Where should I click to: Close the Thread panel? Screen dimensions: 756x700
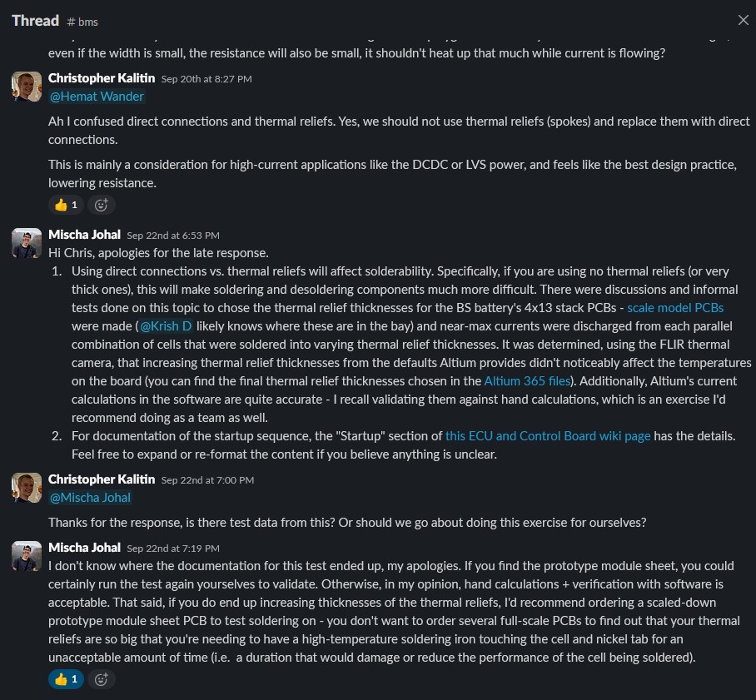tap(743, 20)
